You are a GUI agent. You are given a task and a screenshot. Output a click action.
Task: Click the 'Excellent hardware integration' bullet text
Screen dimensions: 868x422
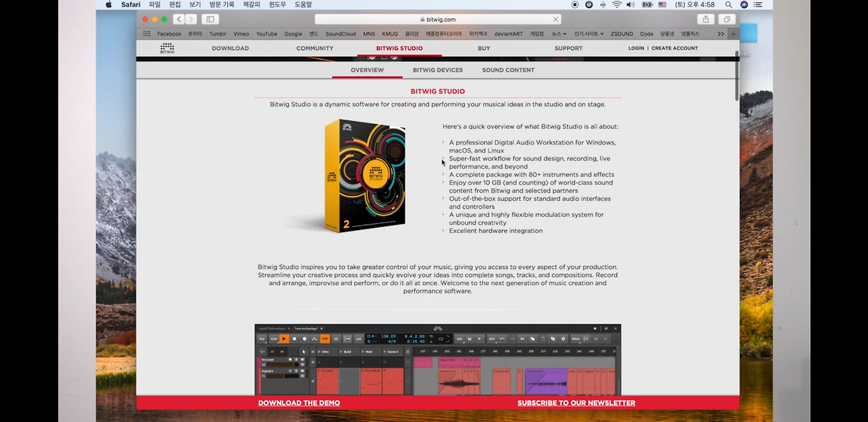tap(496, 231)
